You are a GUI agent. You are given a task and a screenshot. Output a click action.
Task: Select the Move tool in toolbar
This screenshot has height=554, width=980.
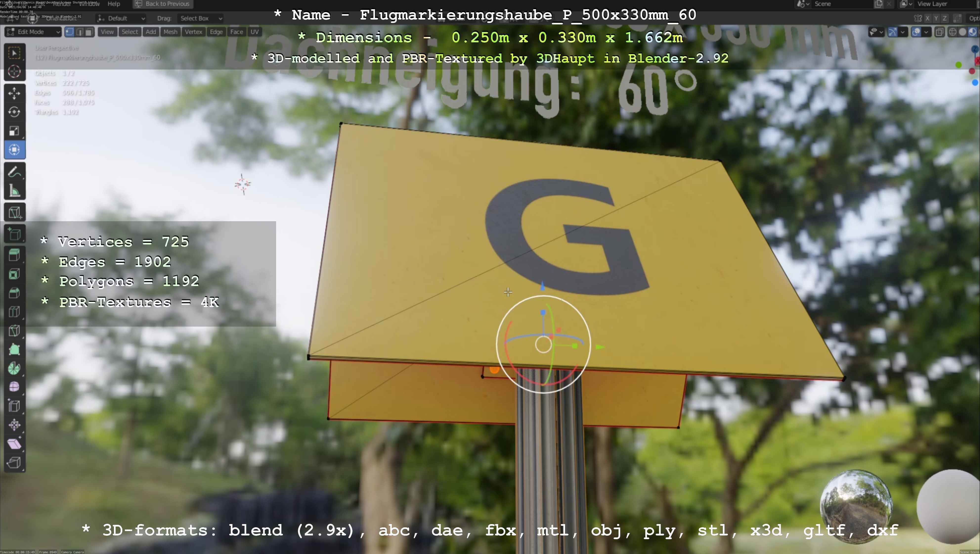[x=14, y=93]
